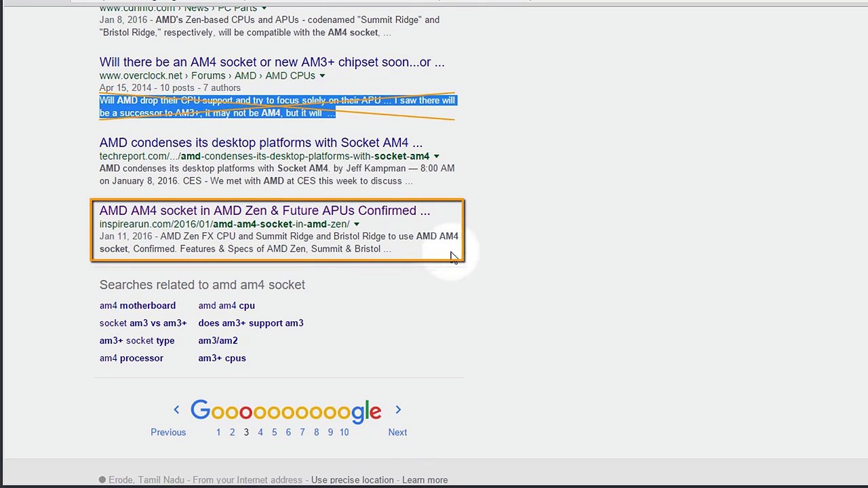
Task: Search related term "am3+ socket type"
Action: (137, 341)
